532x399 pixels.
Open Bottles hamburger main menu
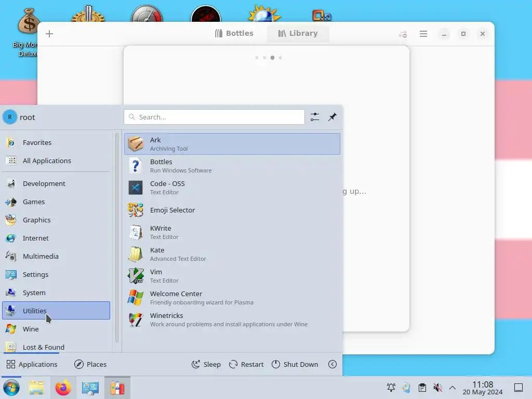pyautogui.click(x=423, y=34)
